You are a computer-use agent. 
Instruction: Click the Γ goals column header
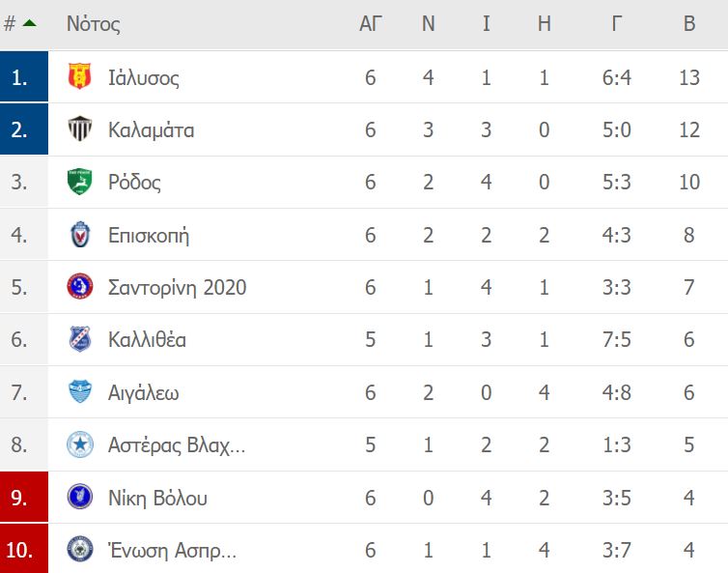click(x=617, y=23)
